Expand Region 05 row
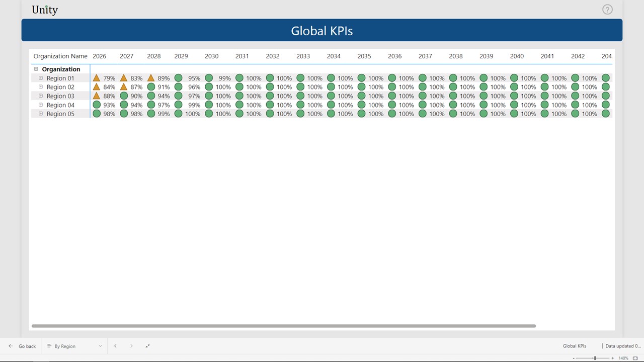Image resolution: width=644 pixels, height=362 pixels. click(x=41, y=114)
